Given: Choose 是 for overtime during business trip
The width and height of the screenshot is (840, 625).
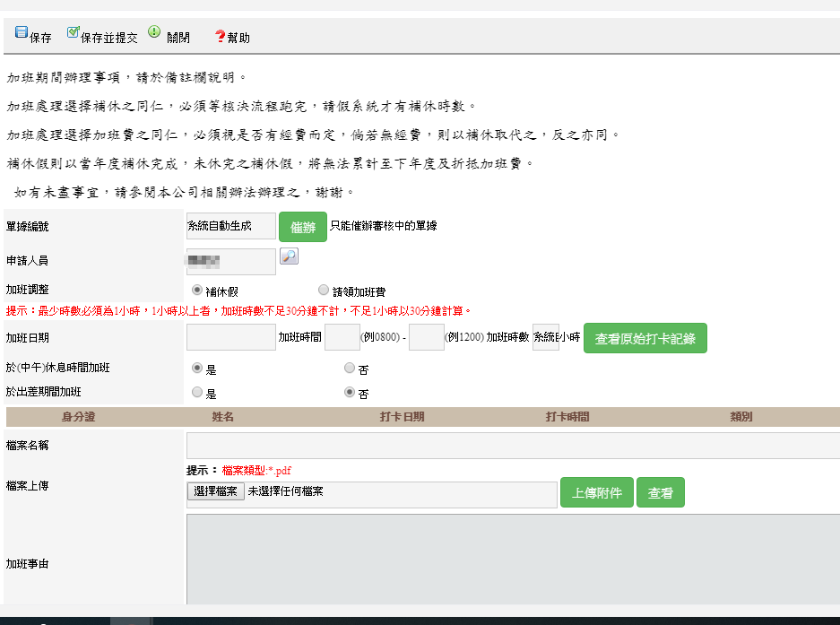Looking at the screenshot, I should pyautogui.click(x=197, y=393).
